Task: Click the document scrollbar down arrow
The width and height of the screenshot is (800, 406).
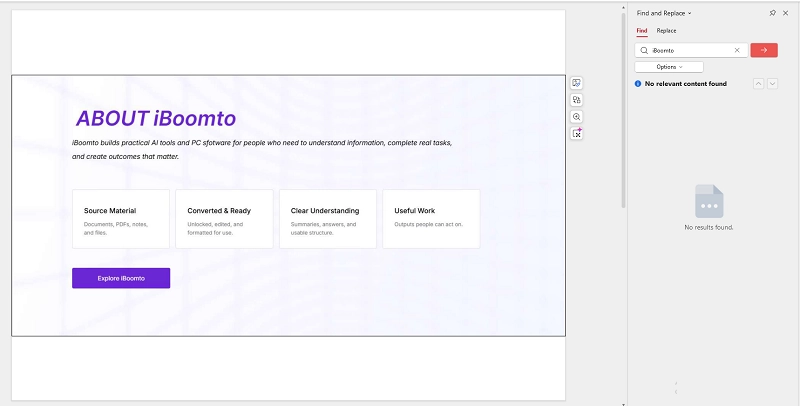Action: [x=623, y=403]
